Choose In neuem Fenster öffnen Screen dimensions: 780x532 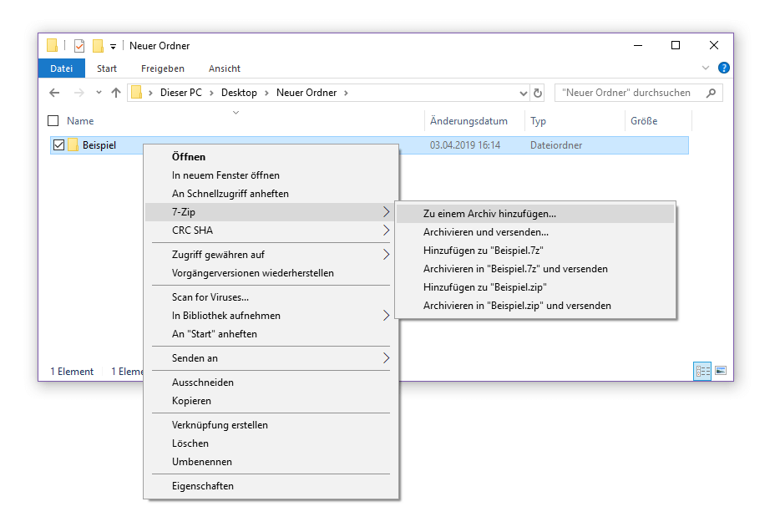tap(271, 175)
